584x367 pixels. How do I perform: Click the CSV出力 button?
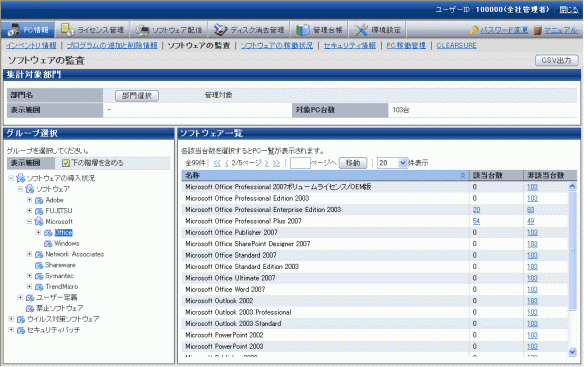[556, 60]
